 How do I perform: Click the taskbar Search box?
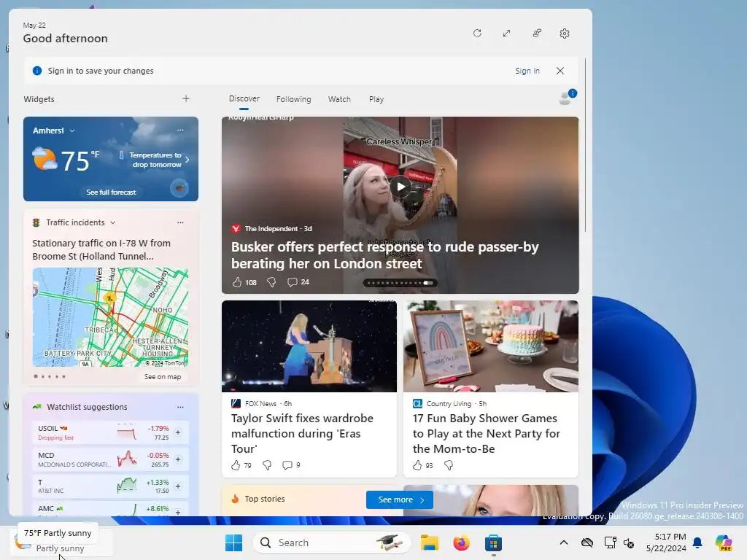pyautogui.click(x=332, y=542)
